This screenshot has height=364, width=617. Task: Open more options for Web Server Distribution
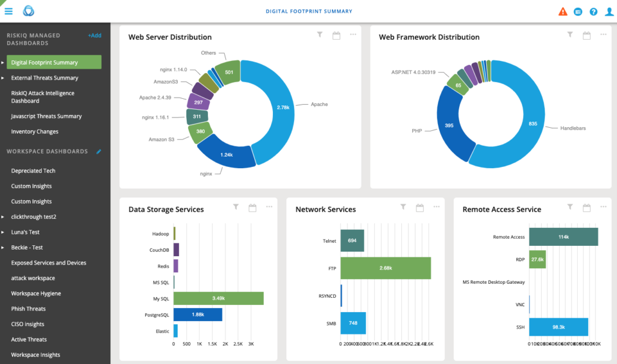(x=353, y=34)
